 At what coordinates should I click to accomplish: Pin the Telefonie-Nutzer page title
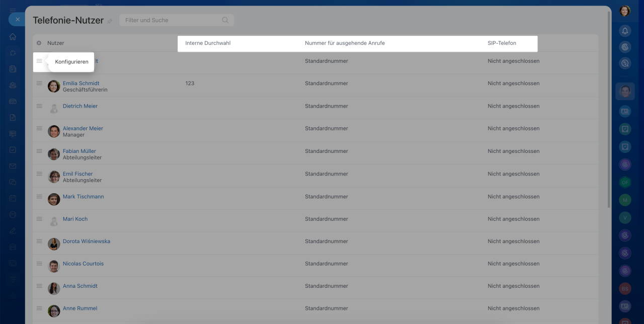[x=110, y=21]
